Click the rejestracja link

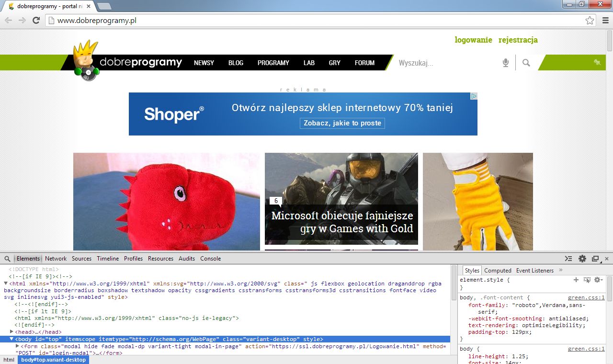point(518,40)
